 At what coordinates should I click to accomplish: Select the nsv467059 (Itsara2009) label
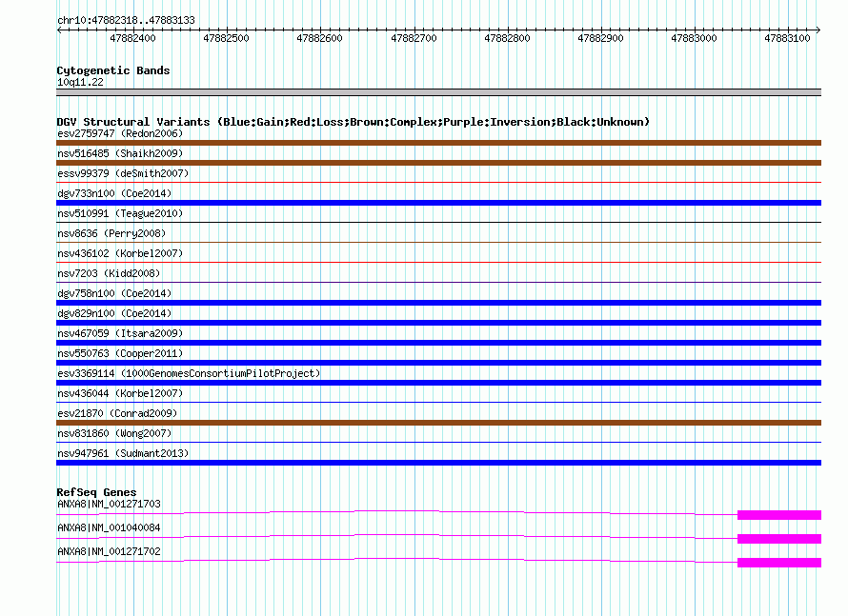pyautogui.click(x=120, y=333)
